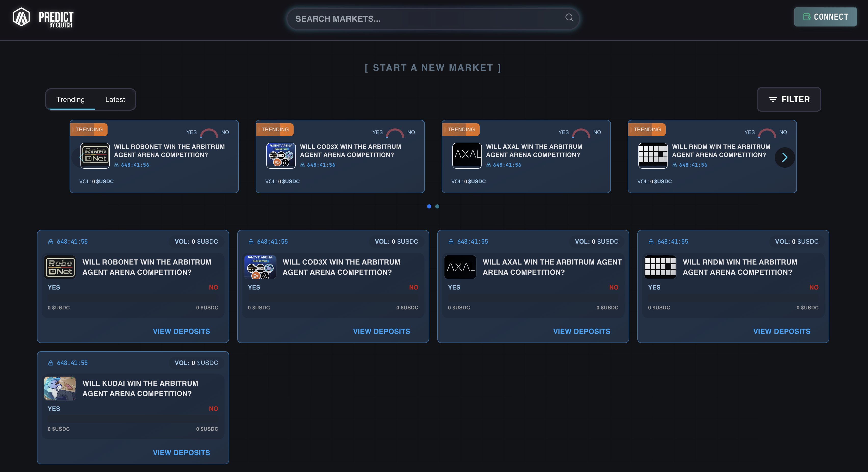Open ROBONET grid card question title

point(147,267)
